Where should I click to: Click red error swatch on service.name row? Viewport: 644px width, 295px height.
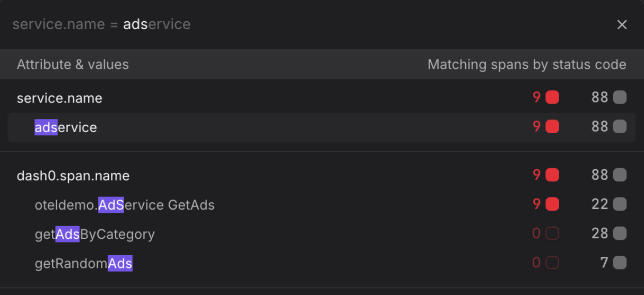pyautogui.click(x=552, y=98)
